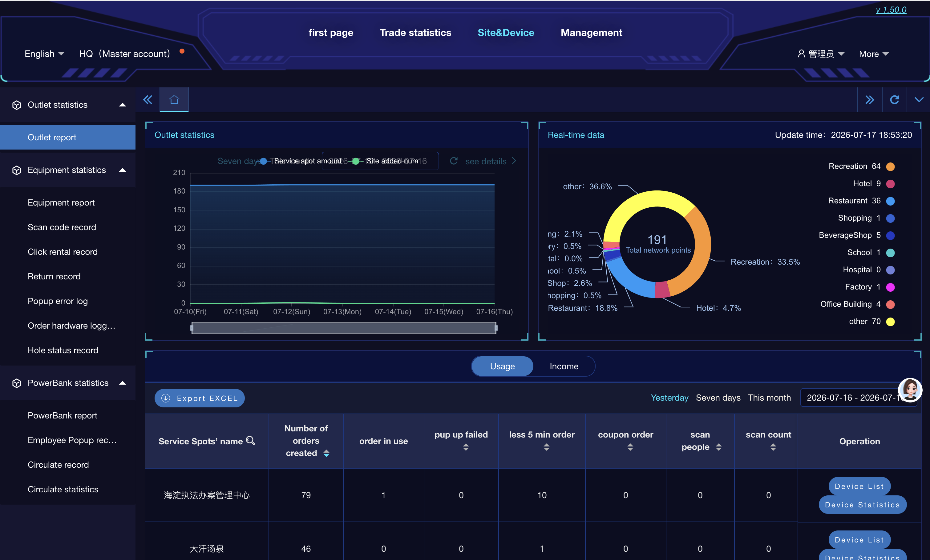Open the home tab icon

[174, 100]
